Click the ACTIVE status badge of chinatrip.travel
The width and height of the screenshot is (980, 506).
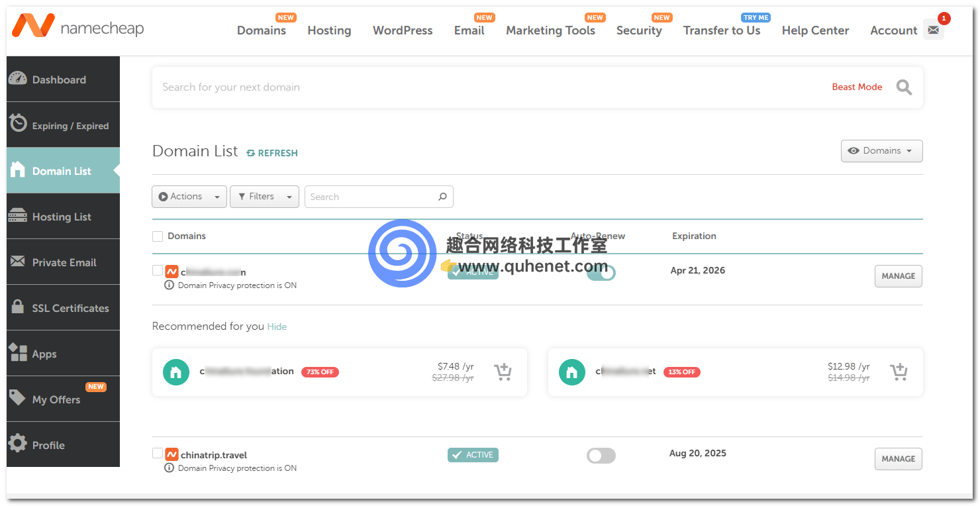click(x=473, y=455)
